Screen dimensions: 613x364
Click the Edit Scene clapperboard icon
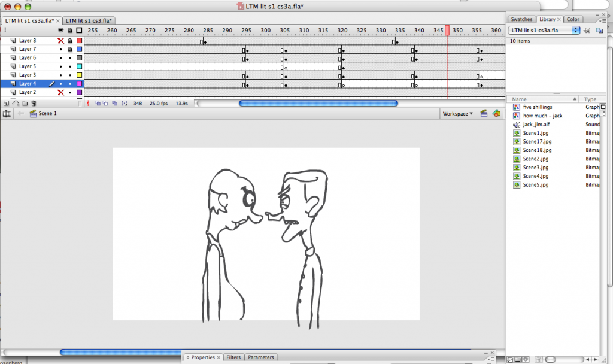484,113
